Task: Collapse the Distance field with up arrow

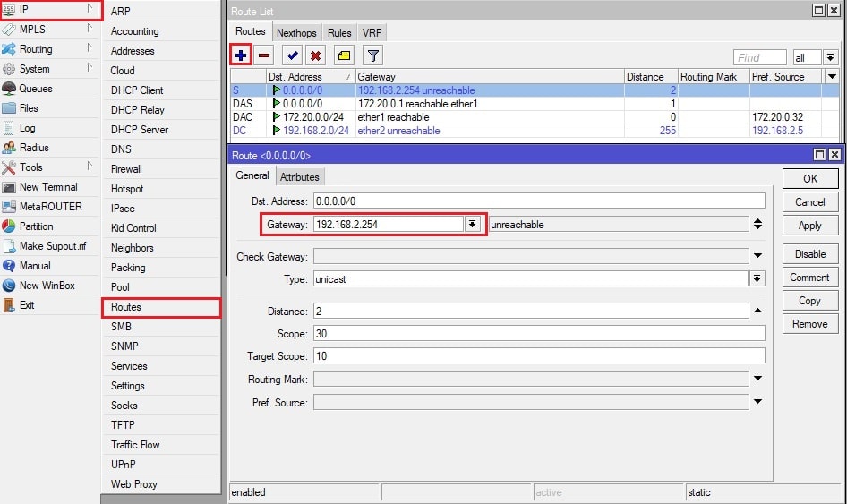Action: 758,311
